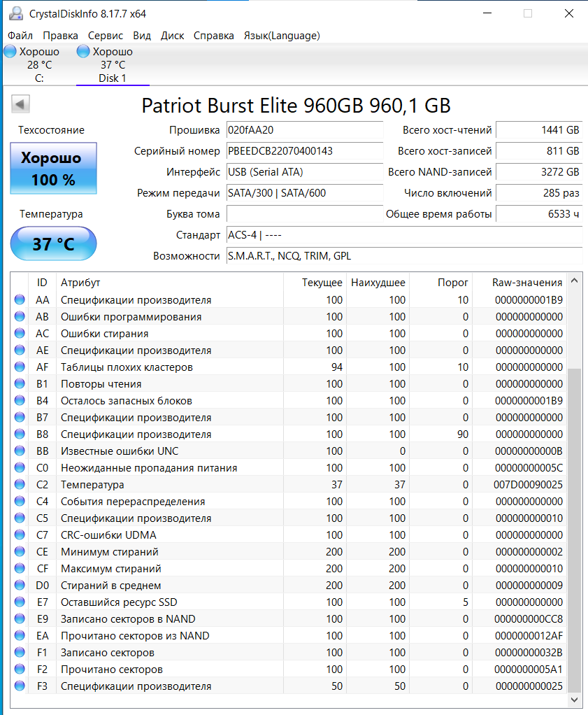Click the Атрибут column header
Viewport: 588px width, 715px height.
point(170,282)
